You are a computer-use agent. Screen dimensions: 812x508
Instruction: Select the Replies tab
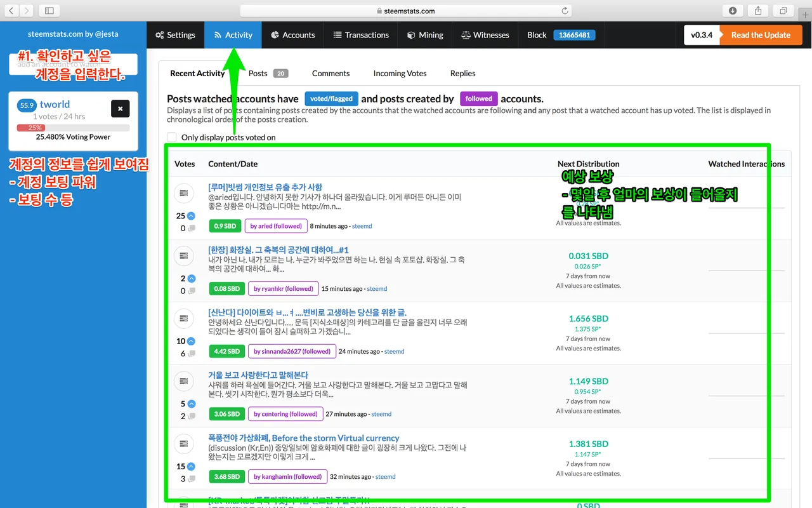(x=462, y=73)
